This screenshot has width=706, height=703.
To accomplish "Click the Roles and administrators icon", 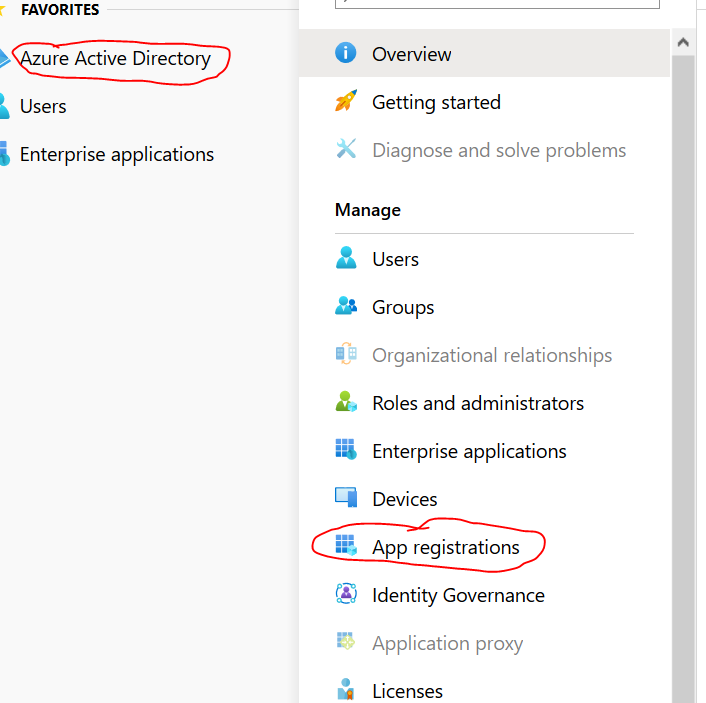I will (x=346, y=403).
